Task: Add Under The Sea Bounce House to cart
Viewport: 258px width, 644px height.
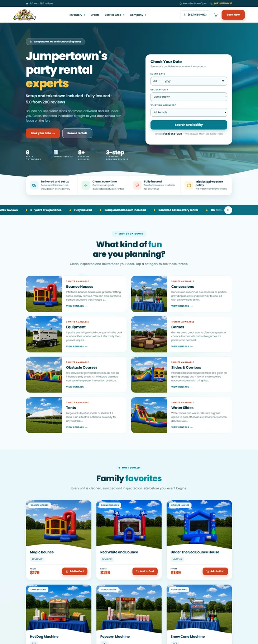Action: point(215,571)
